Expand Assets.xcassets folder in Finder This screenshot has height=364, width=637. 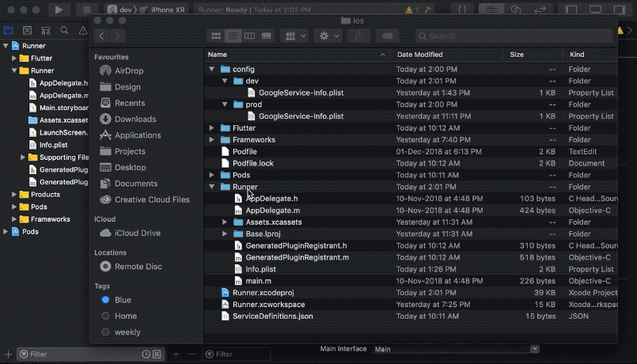[x=225, y=222]
